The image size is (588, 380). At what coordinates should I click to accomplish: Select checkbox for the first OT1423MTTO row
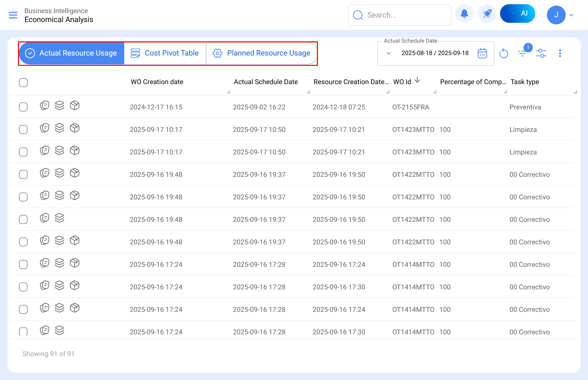[23, 130]
